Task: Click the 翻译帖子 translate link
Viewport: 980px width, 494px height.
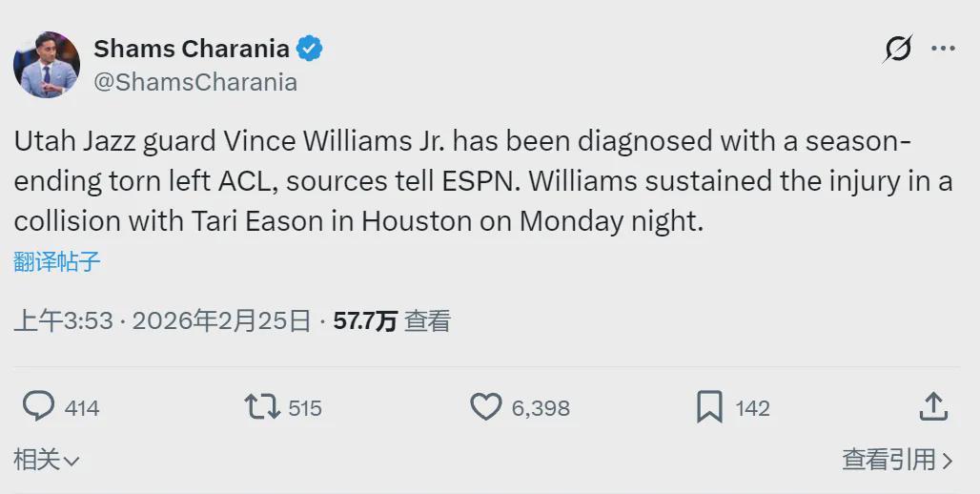Action: click(57, 262)
